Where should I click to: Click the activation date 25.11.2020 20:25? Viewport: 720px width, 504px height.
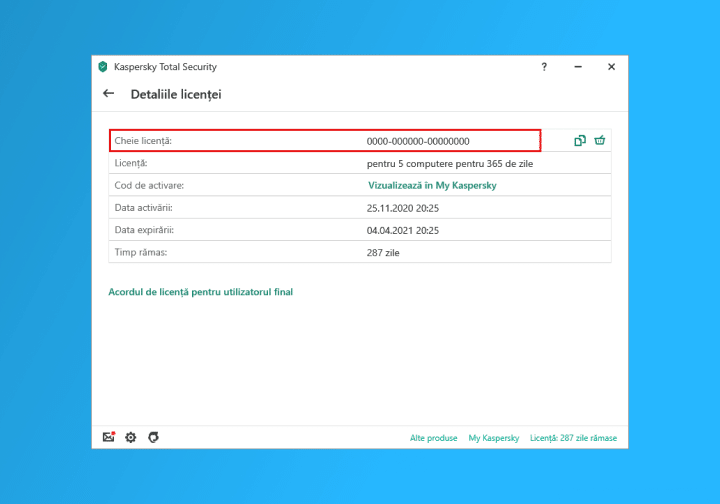tap(403, 208)
